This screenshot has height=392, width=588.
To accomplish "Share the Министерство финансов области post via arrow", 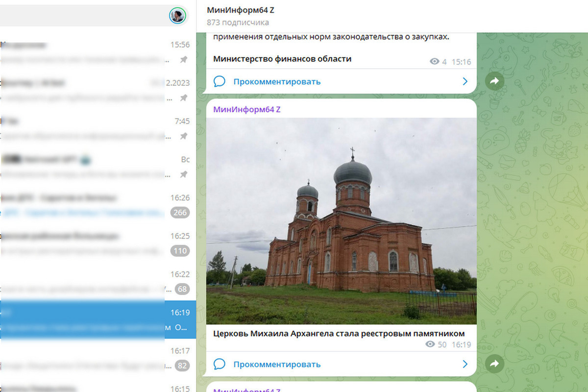I will [x=494, y=81].
